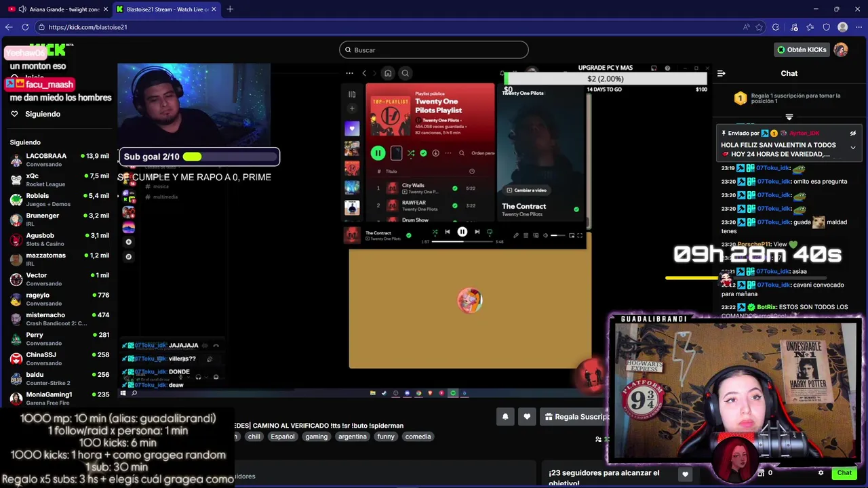
Task: Toggle the saved checkmark on City Walls
Action: (455, 188)
